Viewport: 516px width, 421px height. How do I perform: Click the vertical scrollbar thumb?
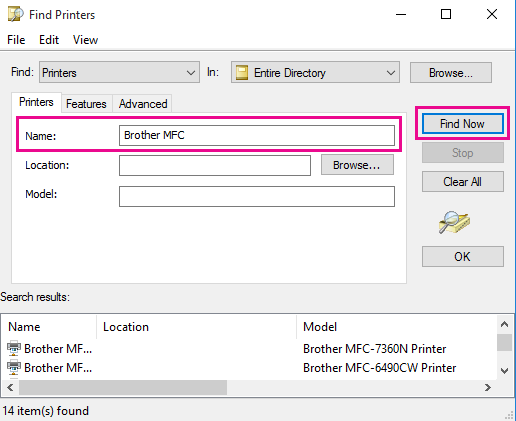(504, 342)
